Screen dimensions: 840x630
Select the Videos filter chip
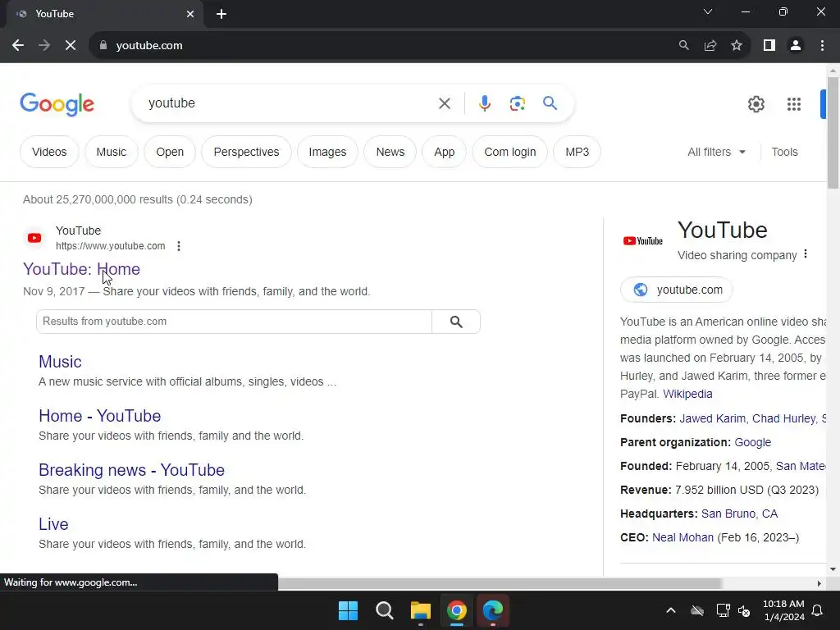[49, 152]
